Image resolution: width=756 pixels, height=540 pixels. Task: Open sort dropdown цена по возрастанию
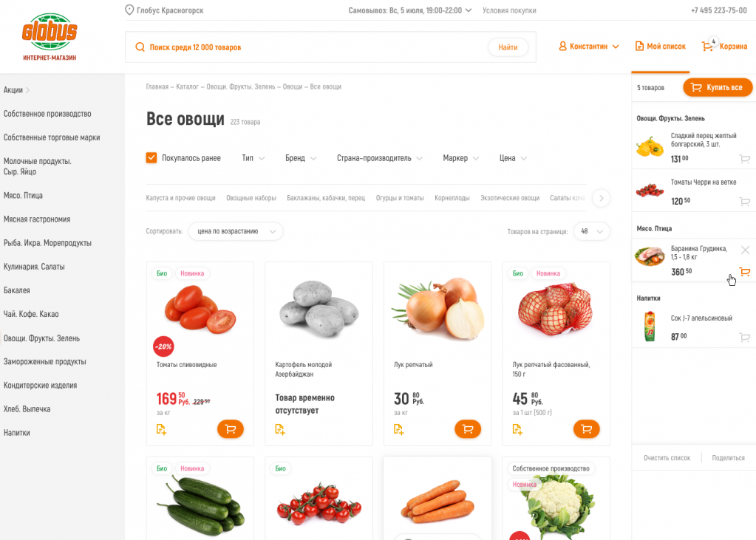(x=235, y=231)
